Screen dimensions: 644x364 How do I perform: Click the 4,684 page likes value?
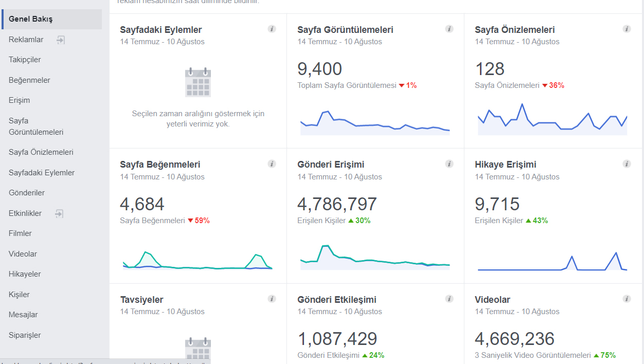point(142,204)
